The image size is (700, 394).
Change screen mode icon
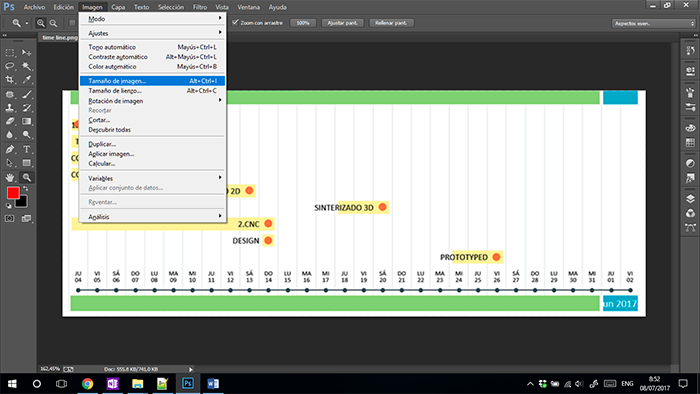tap(27, 218)
